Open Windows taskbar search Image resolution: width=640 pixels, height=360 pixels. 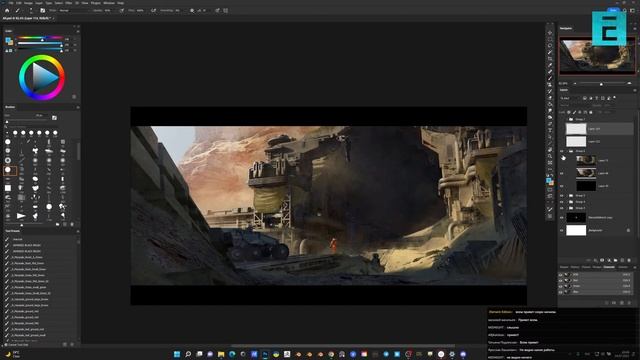point(188,354)
